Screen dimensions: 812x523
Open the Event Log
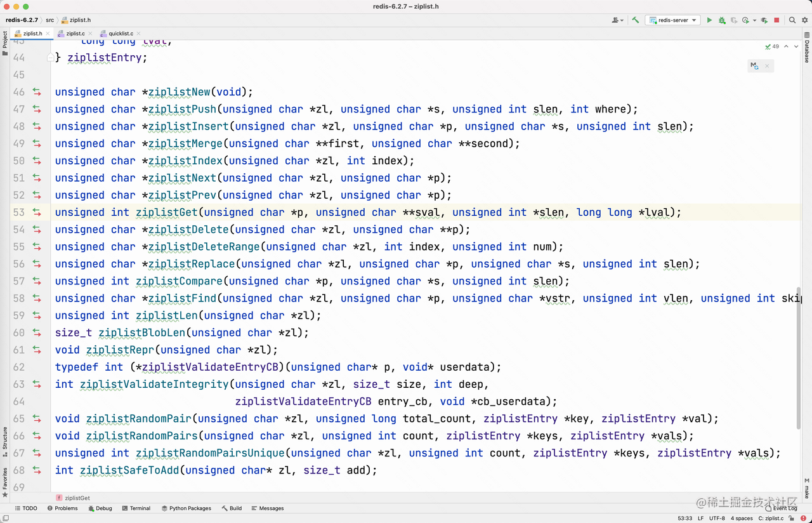pos(781,508)
